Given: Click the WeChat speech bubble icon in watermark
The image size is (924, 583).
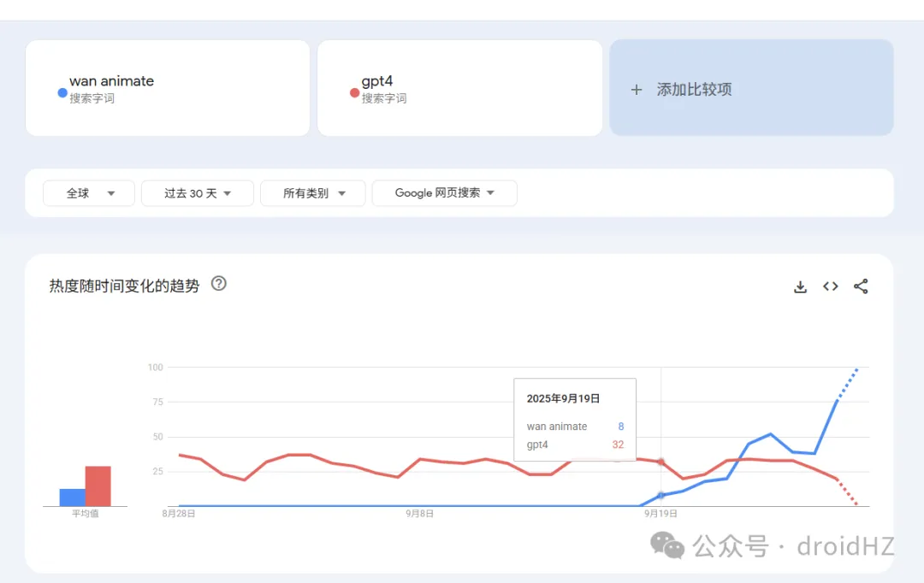Looking at the screenshot, I should point(666,546).
